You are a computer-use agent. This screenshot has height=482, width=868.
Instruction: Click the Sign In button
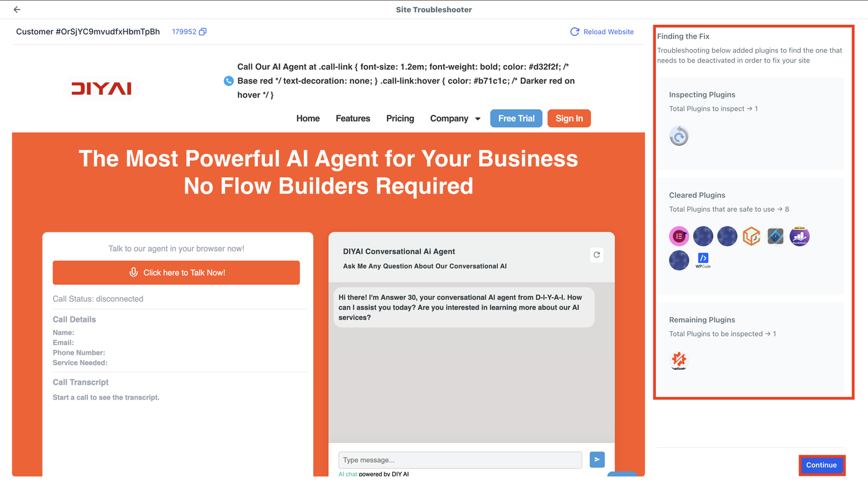pyautogui.click(x=569, y=118)
